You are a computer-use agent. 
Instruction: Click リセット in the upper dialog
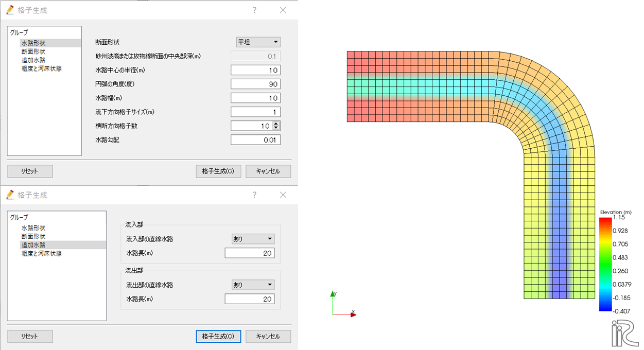coord(30,171)
